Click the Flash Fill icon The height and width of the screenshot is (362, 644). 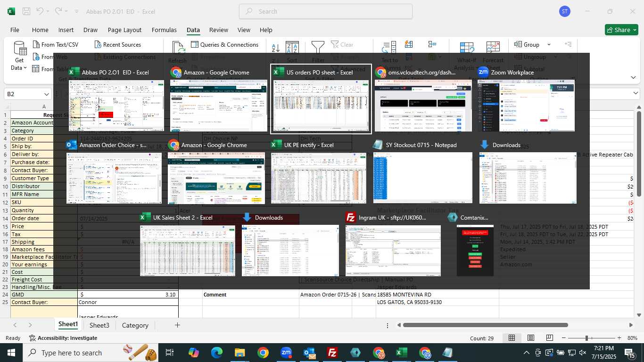(409, 44)
